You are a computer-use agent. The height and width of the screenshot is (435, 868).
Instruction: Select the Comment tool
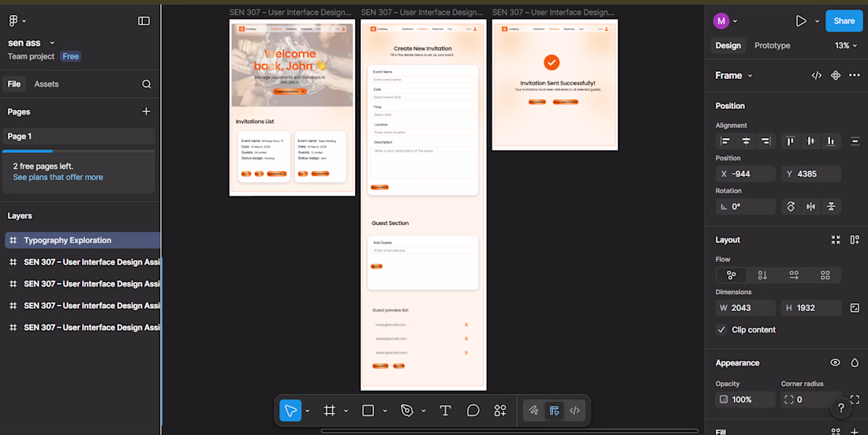pyautogui.click(x=473, y=411)
